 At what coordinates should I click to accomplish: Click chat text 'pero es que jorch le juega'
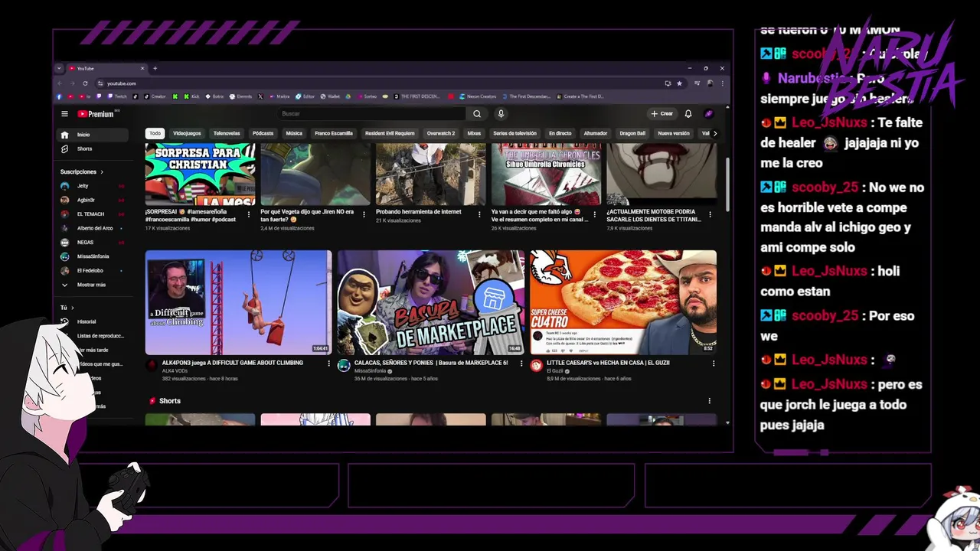click(841, 394)
